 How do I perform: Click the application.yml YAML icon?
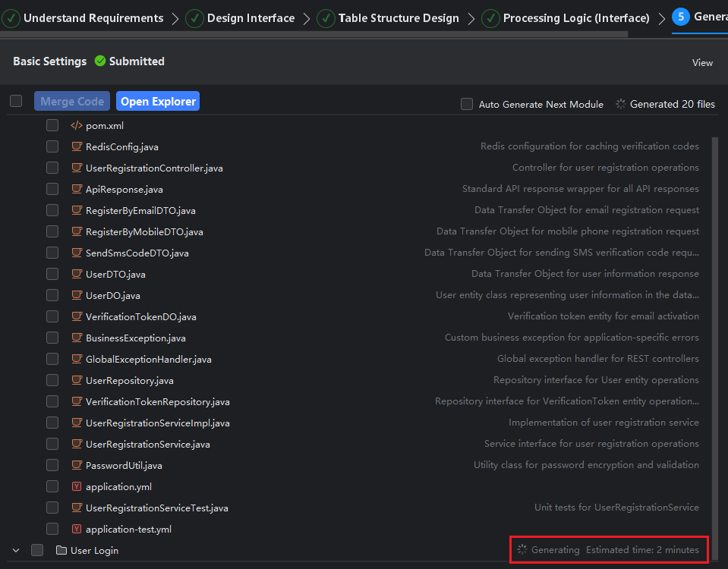76,487
